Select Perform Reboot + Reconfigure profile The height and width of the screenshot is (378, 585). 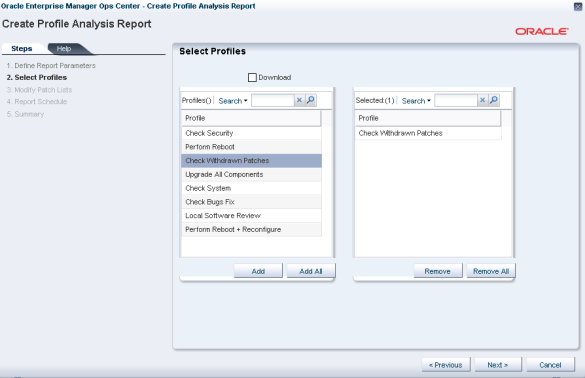pyautogui.click(x=251, y=230)
